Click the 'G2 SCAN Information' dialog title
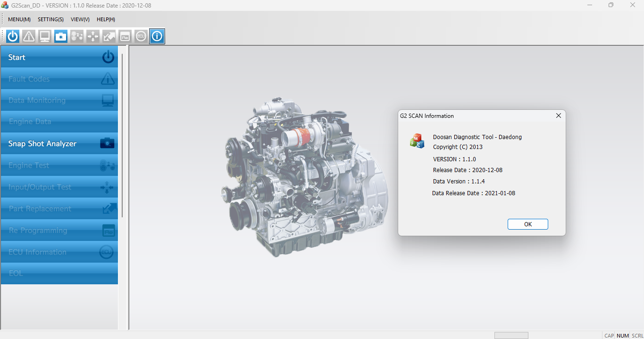Screen dimensions: 644x339 pos(427,116)
